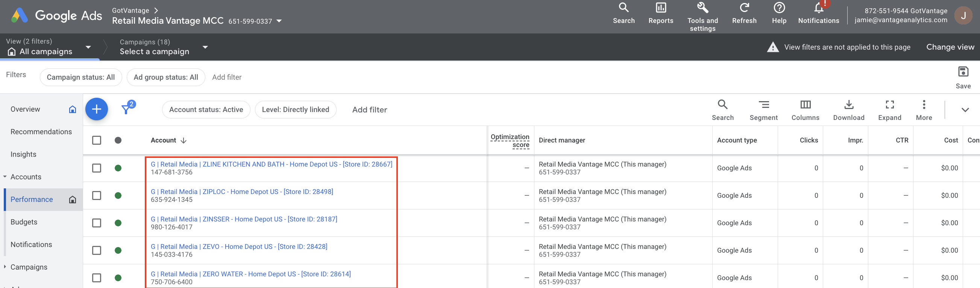Sort by the Cost column header
The image size is (980, 288).
[951, 140]
